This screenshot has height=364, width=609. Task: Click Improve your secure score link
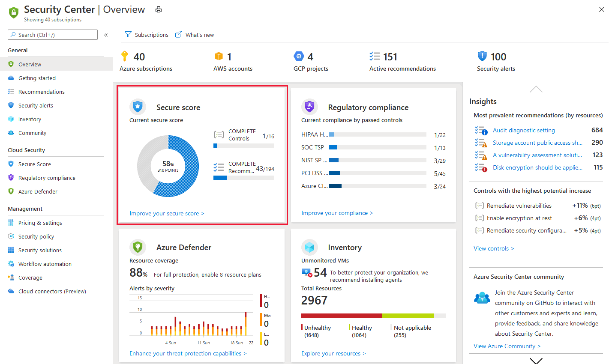pos(167,213)
